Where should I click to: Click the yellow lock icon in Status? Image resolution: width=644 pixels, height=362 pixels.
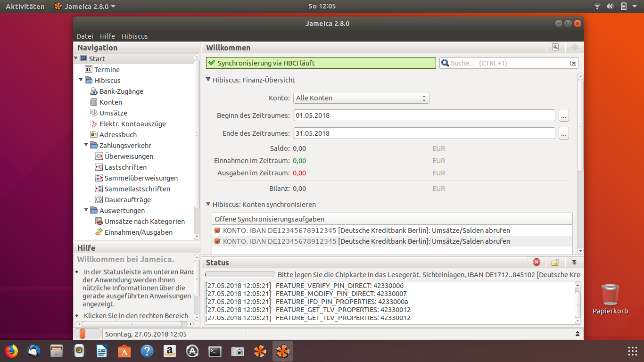point(555,263)
